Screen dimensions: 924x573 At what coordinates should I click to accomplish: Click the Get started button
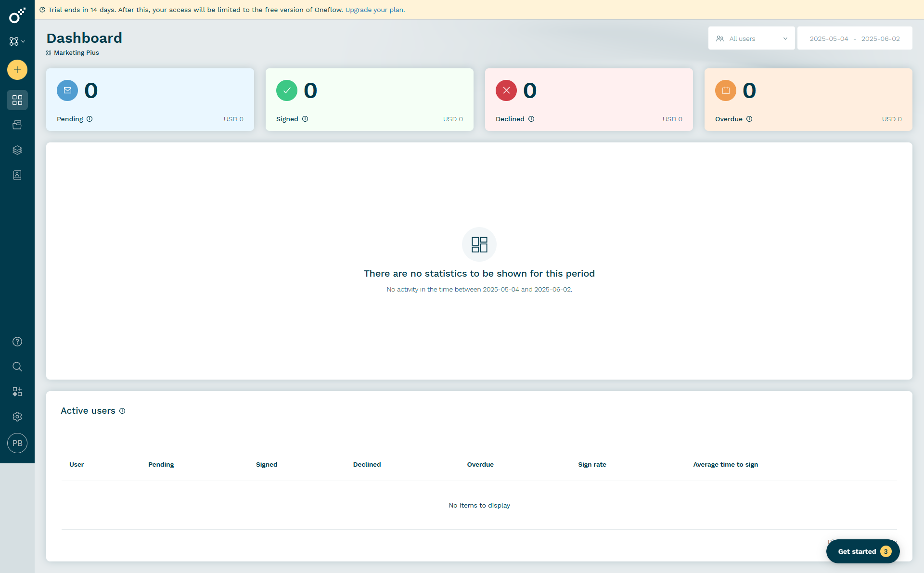click(x=862, y=551)
